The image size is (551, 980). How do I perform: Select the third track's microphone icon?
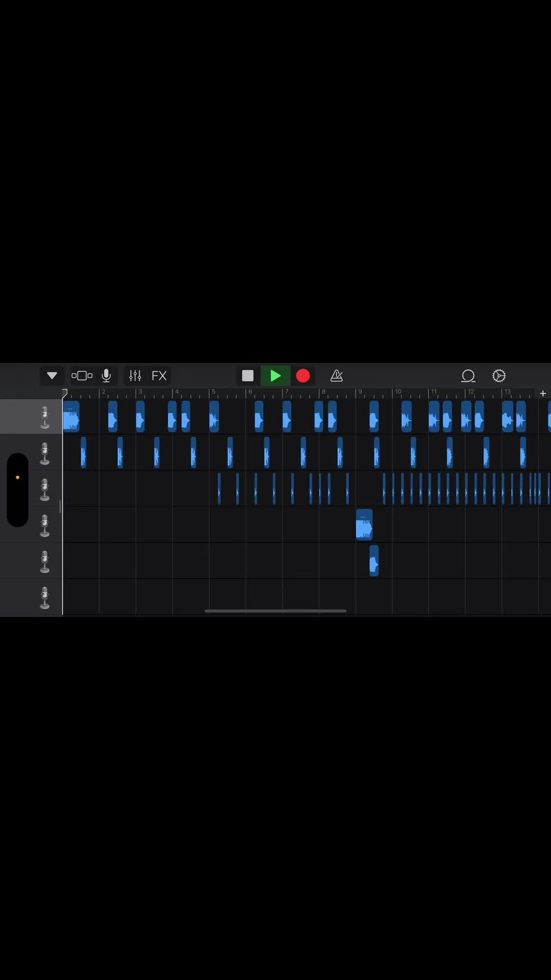click(45, 489)
